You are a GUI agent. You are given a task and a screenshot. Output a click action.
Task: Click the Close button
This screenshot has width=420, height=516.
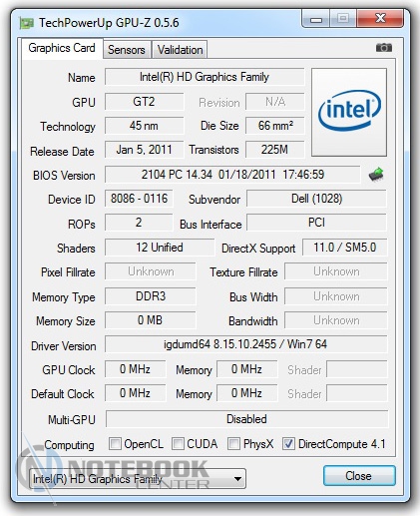tap(359, 476)
